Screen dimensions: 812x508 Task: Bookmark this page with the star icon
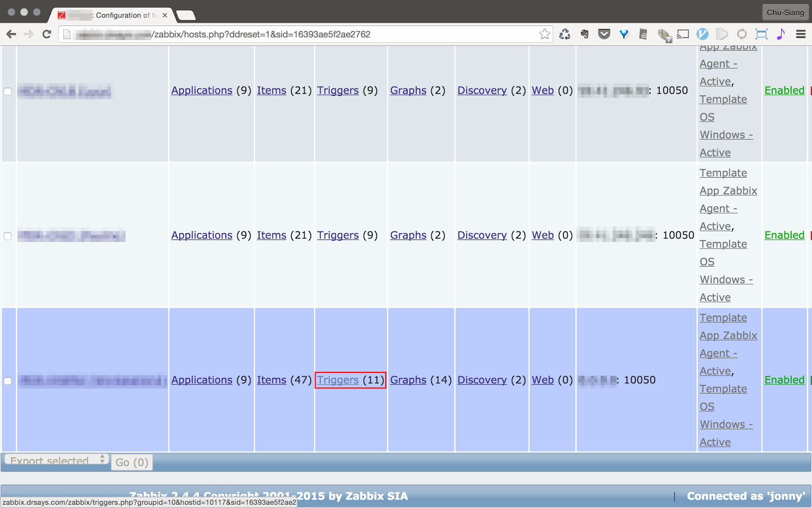[x=545, y=34]
